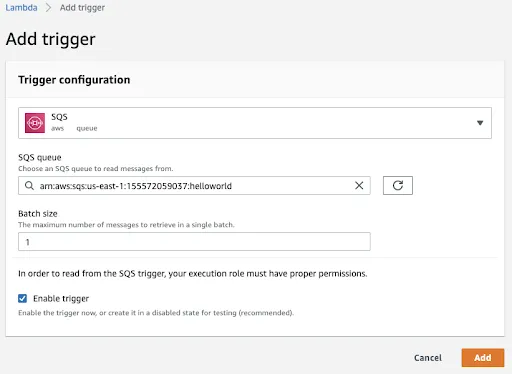Viewport: 512px width, 374px height.
Task: Click the Cancel button
Action: (x=428, y=358)
